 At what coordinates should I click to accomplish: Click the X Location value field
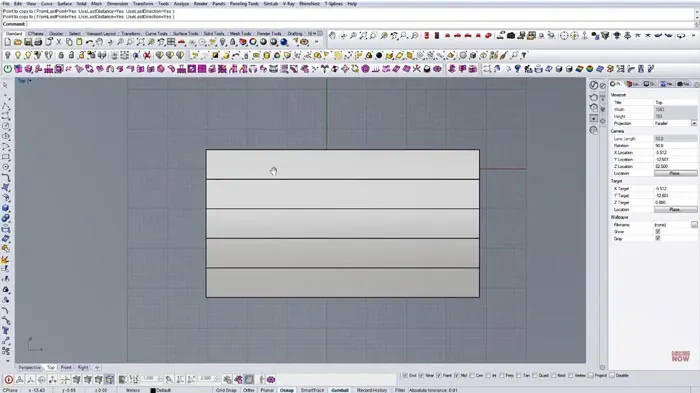pos(675,153)
